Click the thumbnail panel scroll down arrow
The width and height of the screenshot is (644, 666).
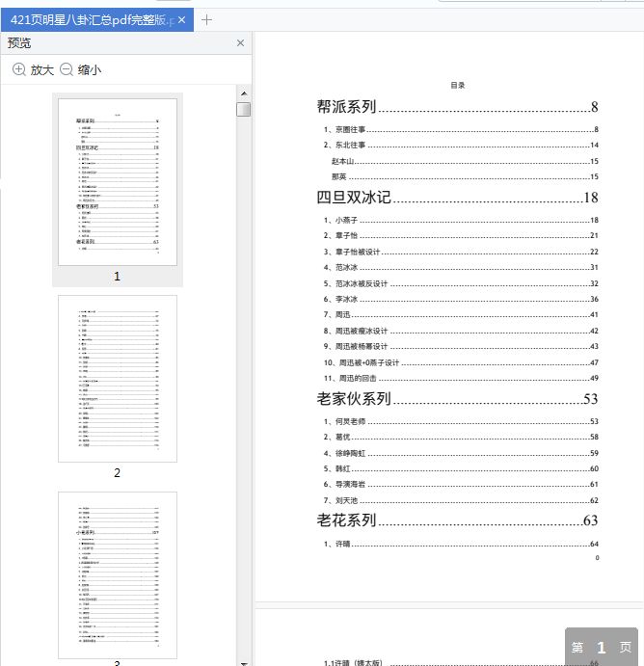point(244,660)
